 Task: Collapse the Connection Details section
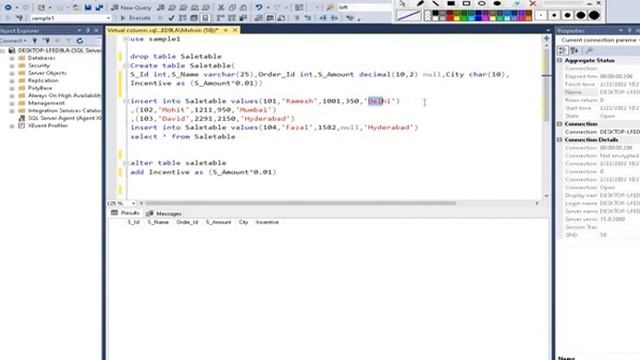pos(560,140)
